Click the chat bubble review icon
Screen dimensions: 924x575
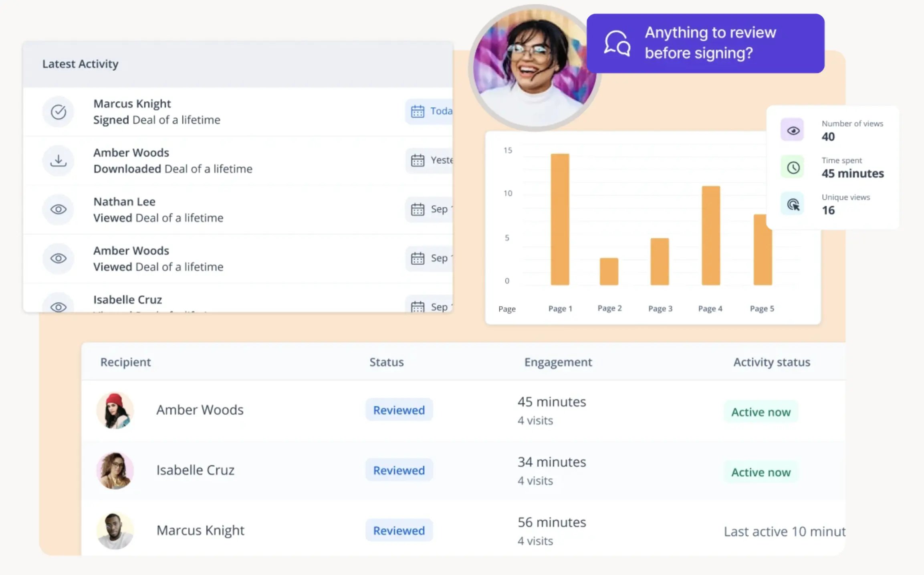617,43
